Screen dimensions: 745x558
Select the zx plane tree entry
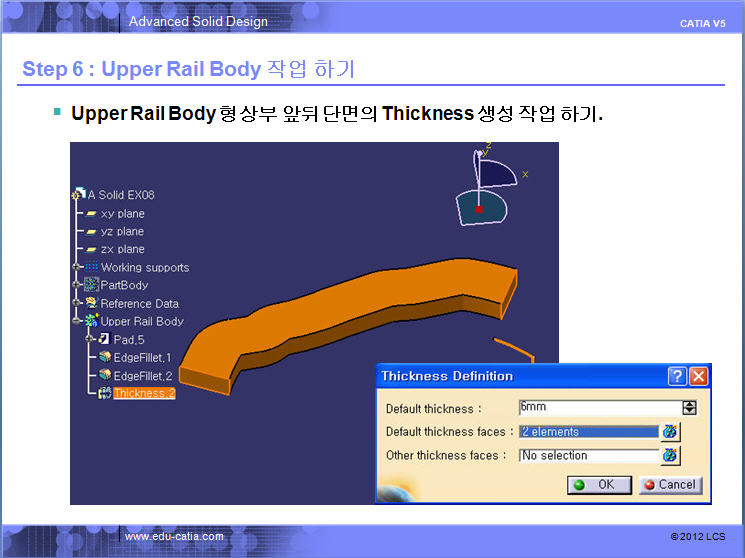(x=122, y=249)
